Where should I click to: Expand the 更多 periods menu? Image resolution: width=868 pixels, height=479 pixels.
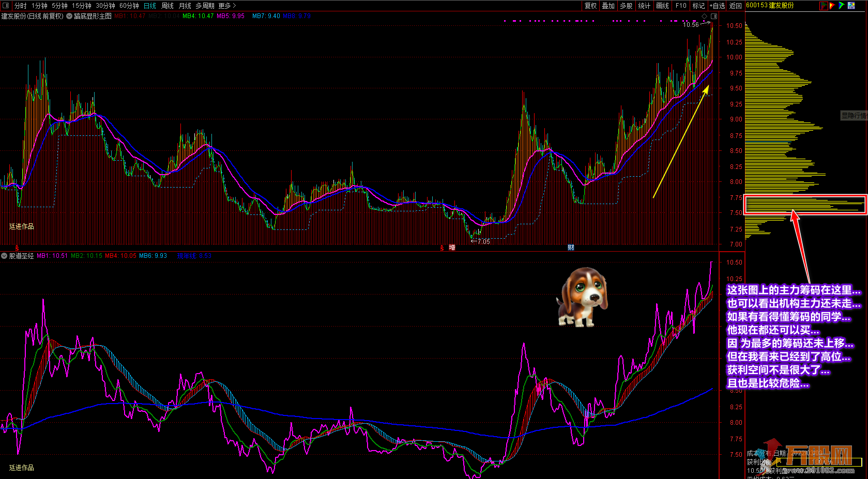point(227,6)
